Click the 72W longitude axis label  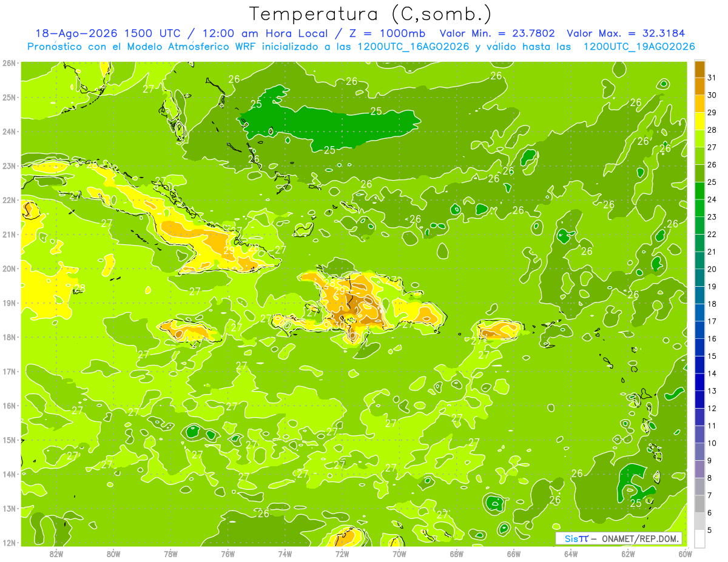pos(342,554)
